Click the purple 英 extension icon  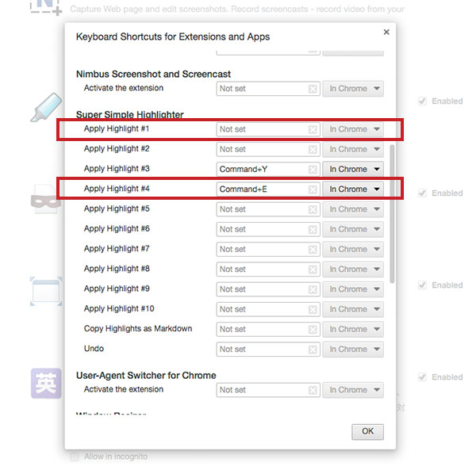pos(46,384)
